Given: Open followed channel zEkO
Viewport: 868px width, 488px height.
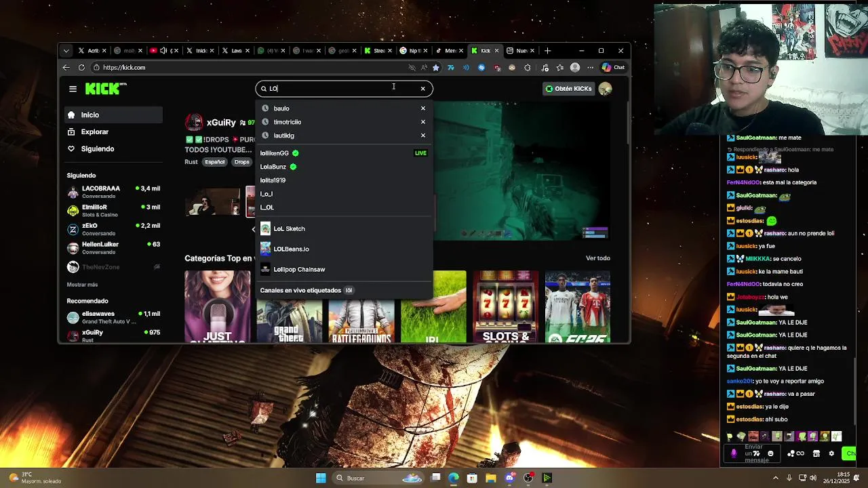Looking at the screenshot, I should pos(114,228).
